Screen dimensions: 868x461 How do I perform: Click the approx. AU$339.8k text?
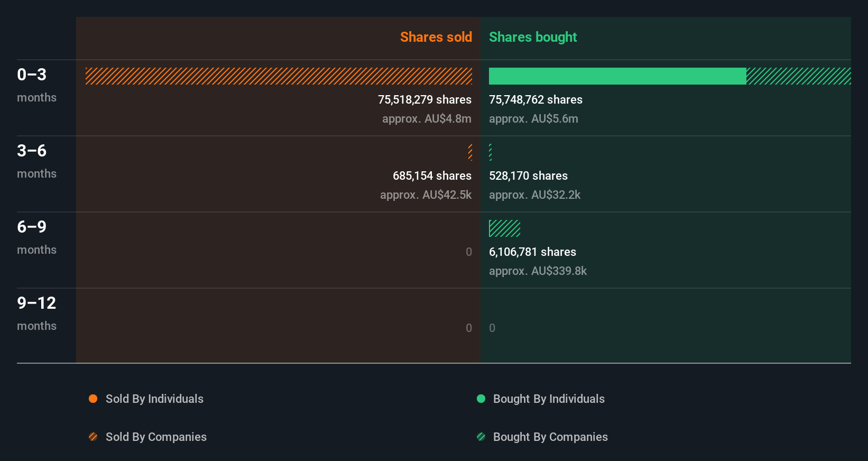[x=538, y=271]
